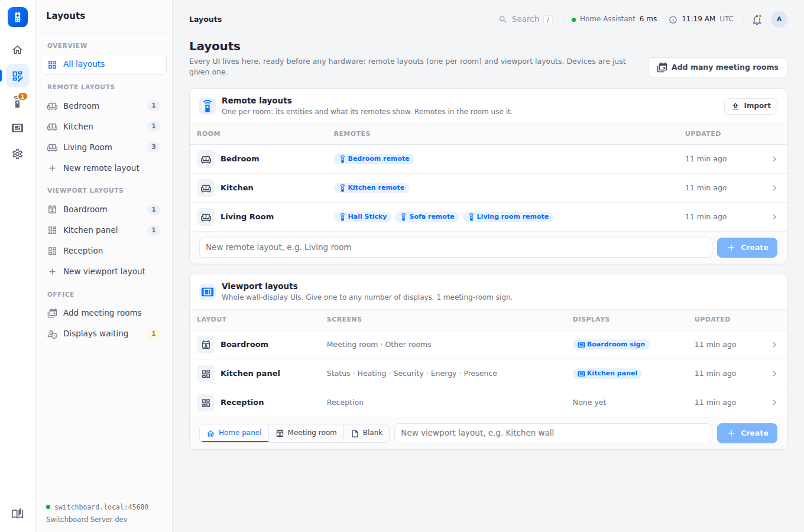Open the Kitchen panel display chip
The image size is (804, 532).
(x=607, y=374)
